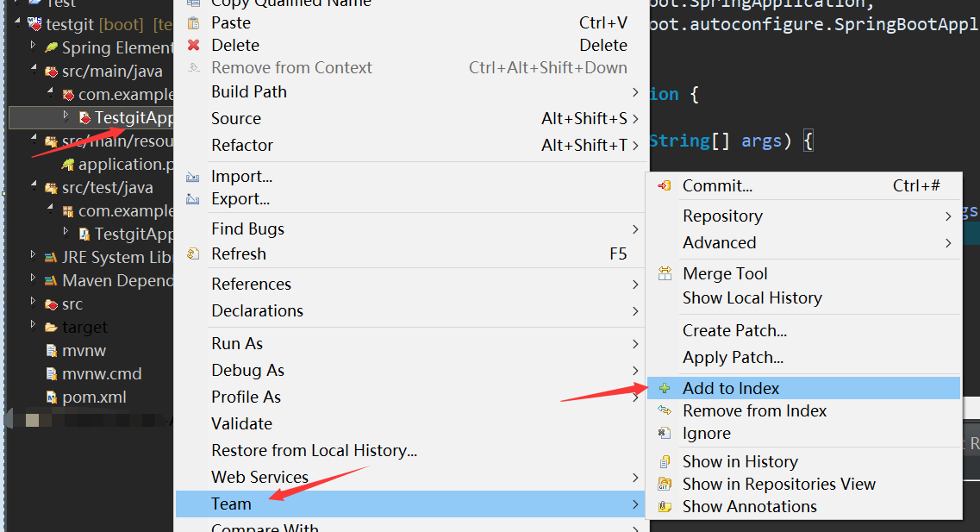980x532 pixels.
Task: Collapse the testgit project node
Action: click(x=17, y=22)
